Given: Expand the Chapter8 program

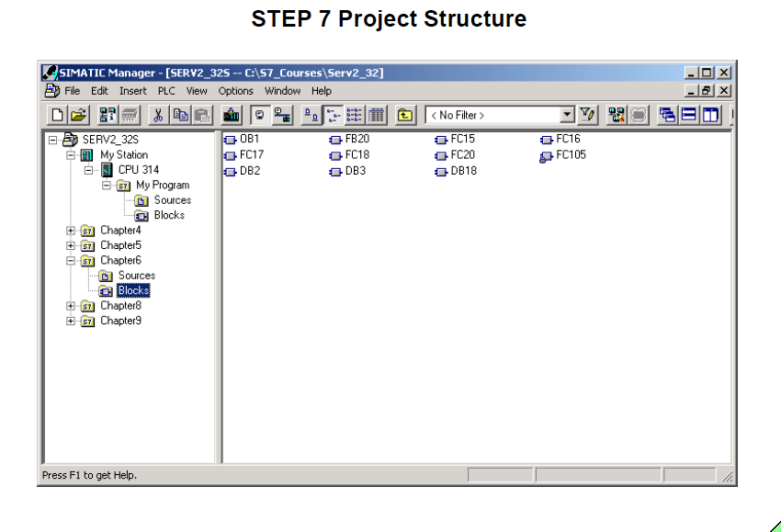Looking at the screenshot, I should (x=71, y=306).
